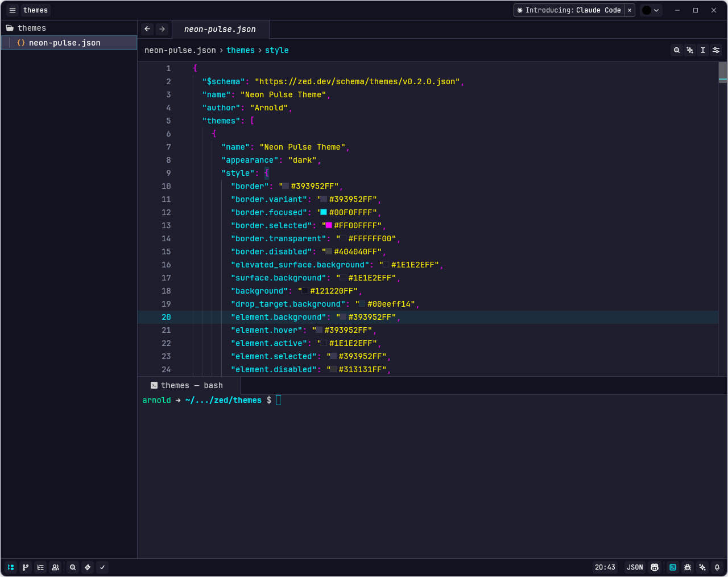This screenshot has width=728, height=577.
Task: Click "surface.background" key on line 17
Action: click(279, 278)
